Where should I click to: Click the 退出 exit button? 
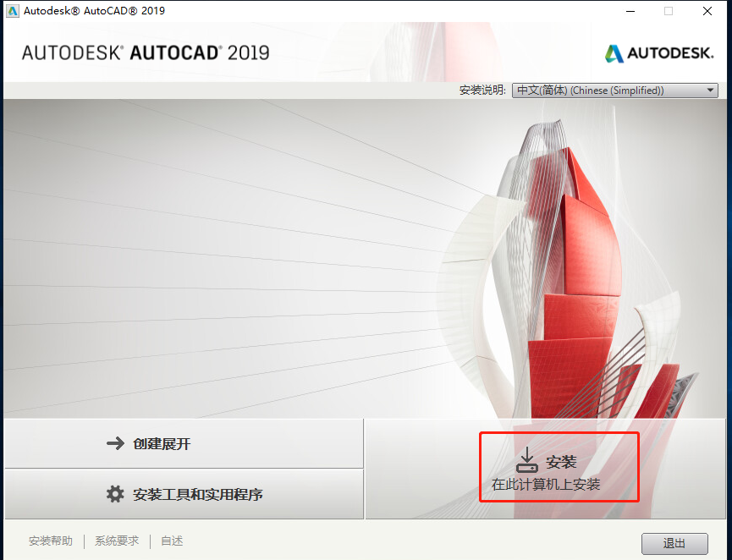point(674,544)
